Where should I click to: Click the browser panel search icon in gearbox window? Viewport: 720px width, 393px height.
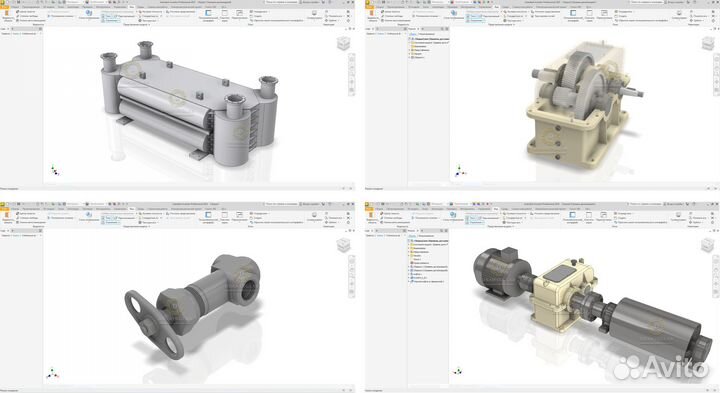(442, 29)
